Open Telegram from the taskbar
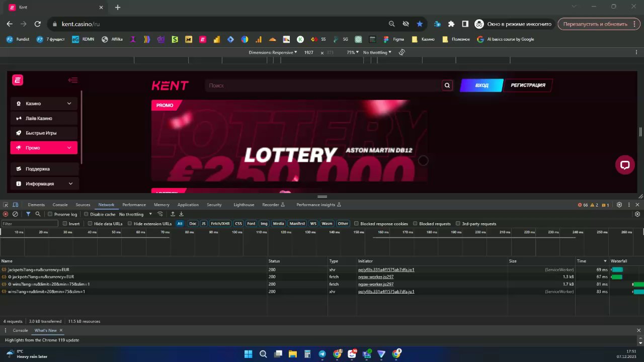Viewport: 644px width, 362px height. [322, 354]
